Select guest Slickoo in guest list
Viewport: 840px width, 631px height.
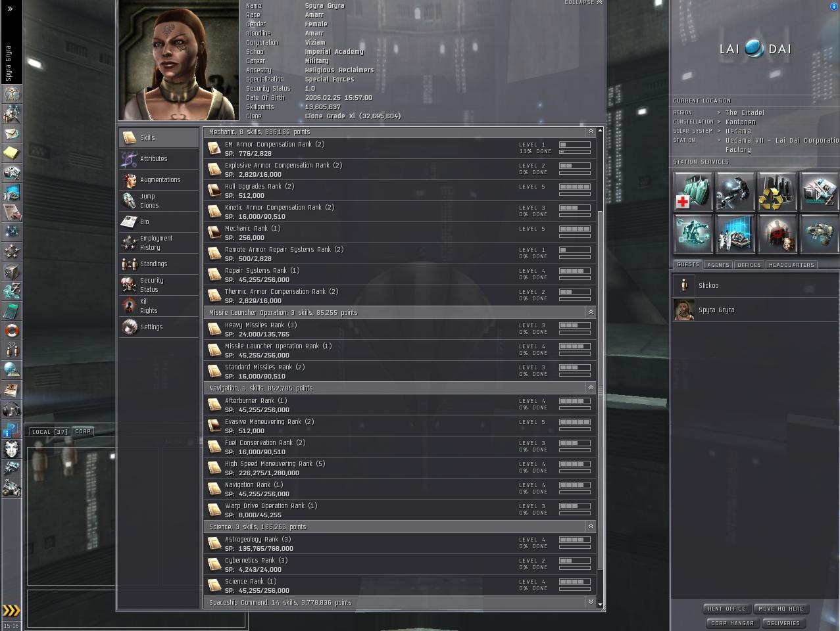pos(755,285)
